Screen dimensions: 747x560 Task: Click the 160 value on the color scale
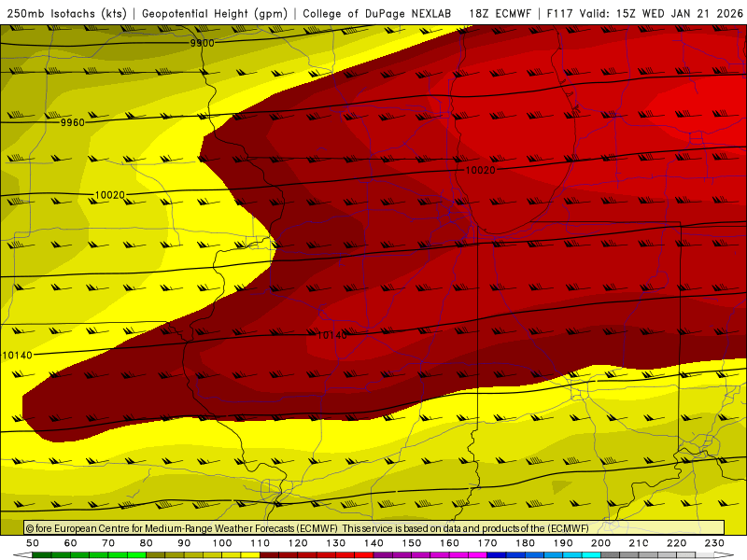coord(449,543)
